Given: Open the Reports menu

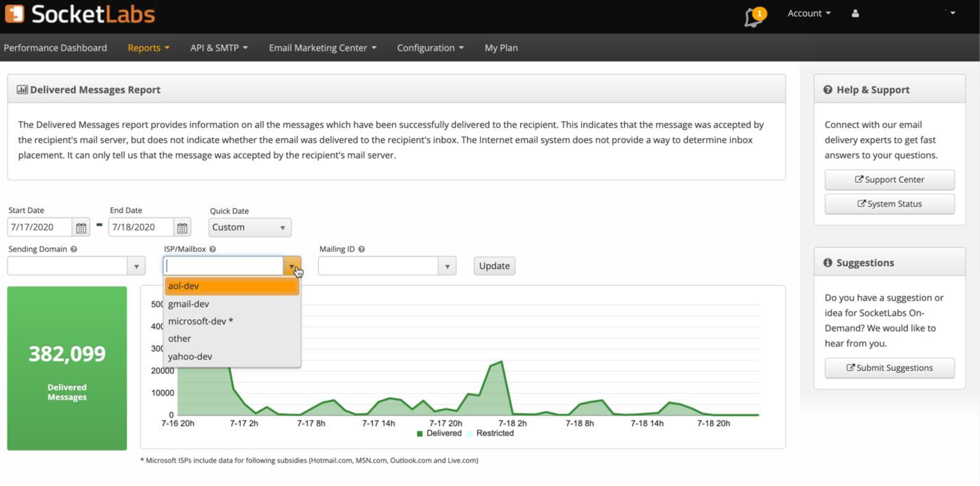Looking at the screenshot, I should (x=149, y=48).
